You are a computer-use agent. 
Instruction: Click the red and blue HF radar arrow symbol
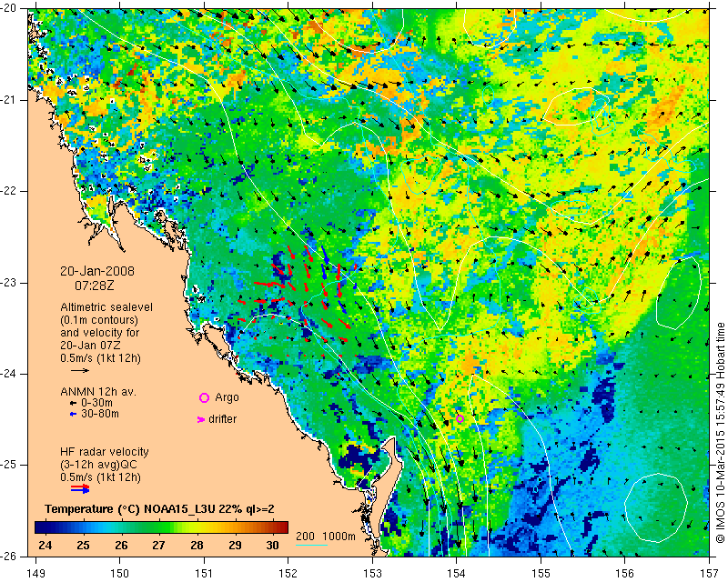(x=80, y=488)
